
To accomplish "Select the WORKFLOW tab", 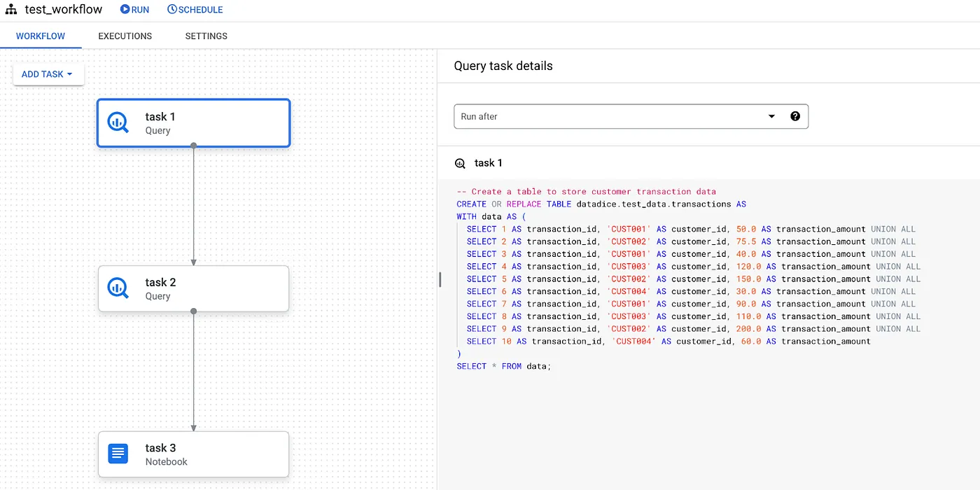I will [41, 36].
